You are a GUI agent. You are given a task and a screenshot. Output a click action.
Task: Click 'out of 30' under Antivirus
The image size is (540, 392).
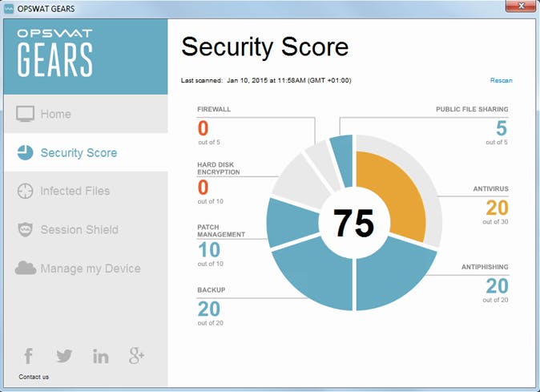click(x=495, y=222)
